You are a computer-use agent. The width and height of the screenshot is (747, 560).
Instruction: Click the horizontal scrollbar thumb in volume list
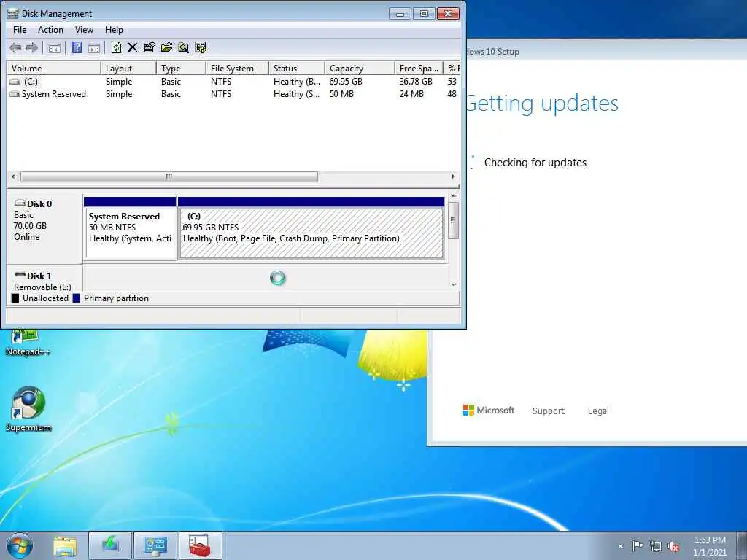point(169,176)
